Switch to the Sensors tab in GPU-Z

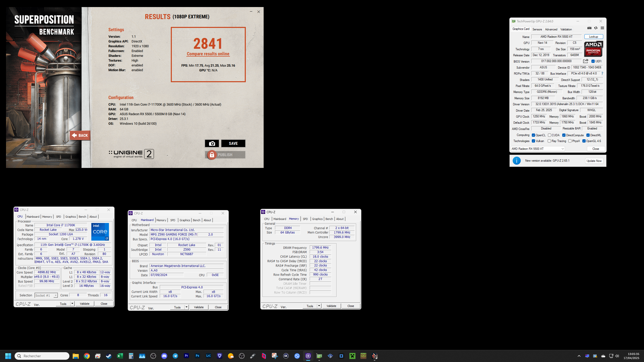[x=537, y=29]
